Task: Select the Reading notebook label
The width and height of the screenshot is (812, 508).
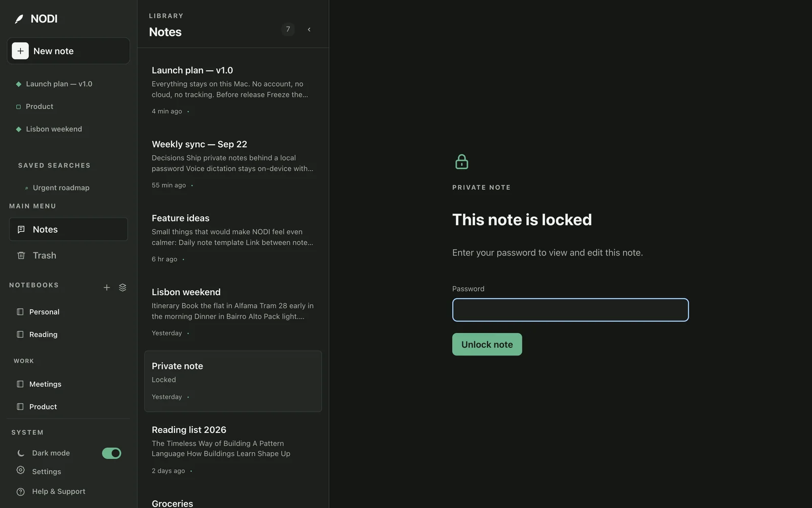Action: (x=43, y=335)
